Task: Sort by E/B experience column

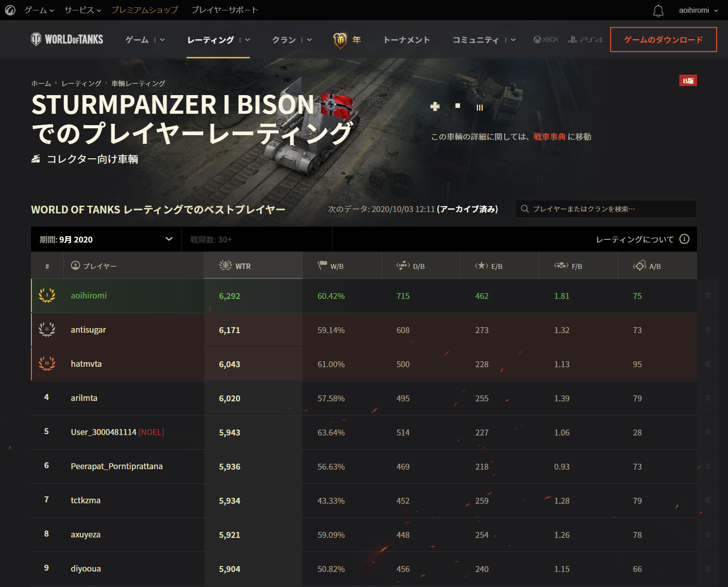Action: point(500,266)
